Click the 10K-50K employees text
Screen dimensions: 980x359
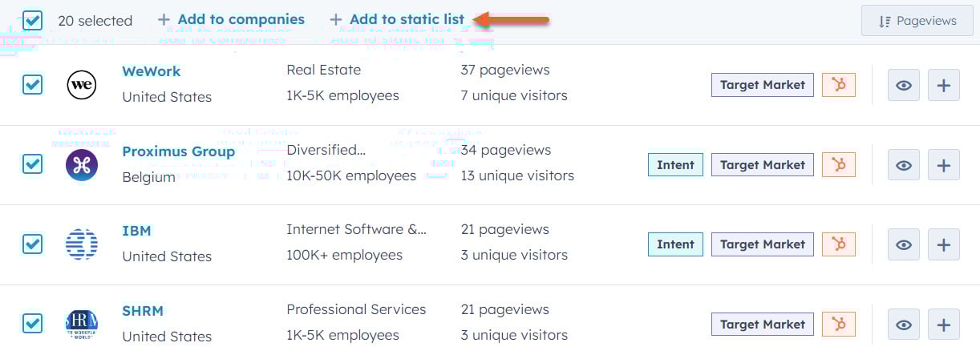tap(351, 175)
